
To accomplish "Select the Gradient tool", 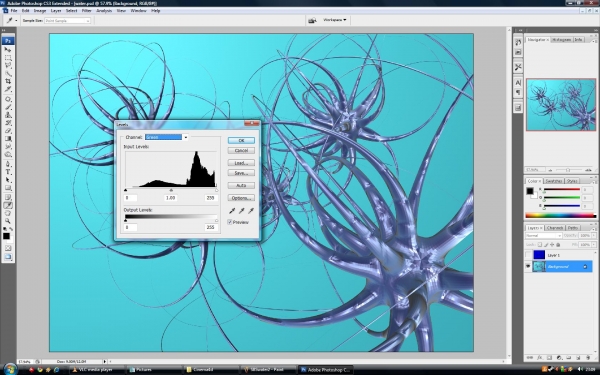I will (8, 139).
